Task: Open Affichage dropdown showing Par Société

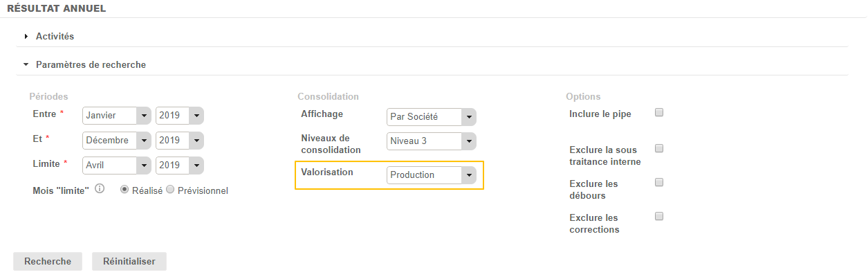Action: pos(432,117)
